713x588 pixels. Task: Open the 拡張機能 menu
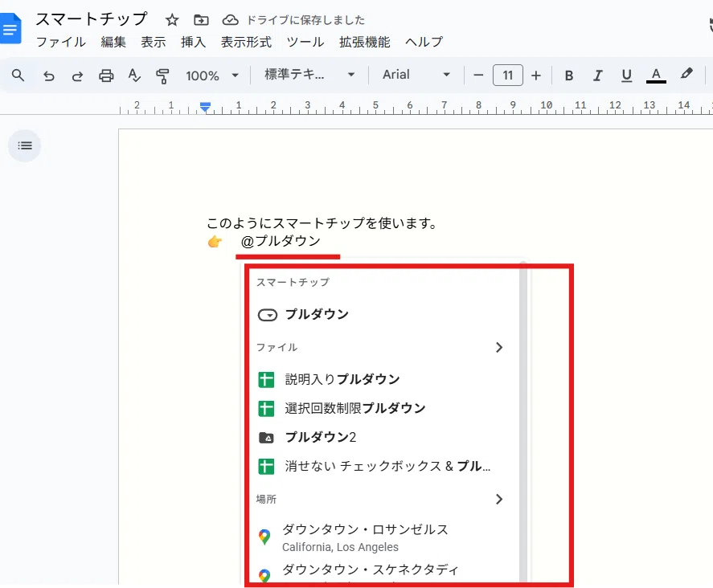coord(364,42)
